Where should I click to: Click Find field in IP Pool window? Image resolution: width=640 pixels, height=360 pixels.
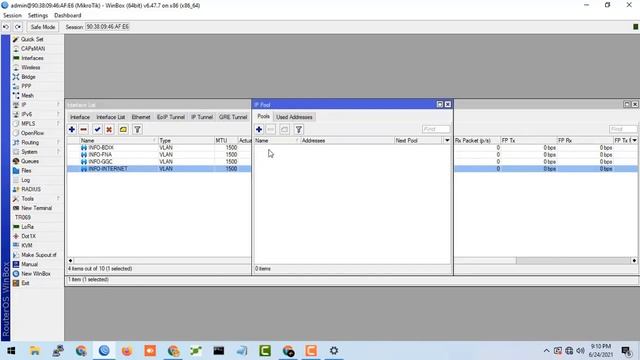click(436, 129)
